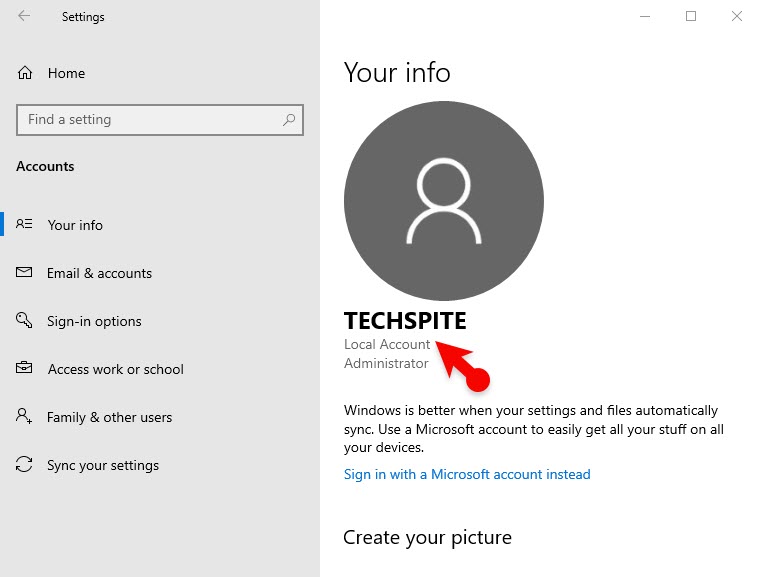
Task: Open Access work or school settings
Action: [115, 369]
